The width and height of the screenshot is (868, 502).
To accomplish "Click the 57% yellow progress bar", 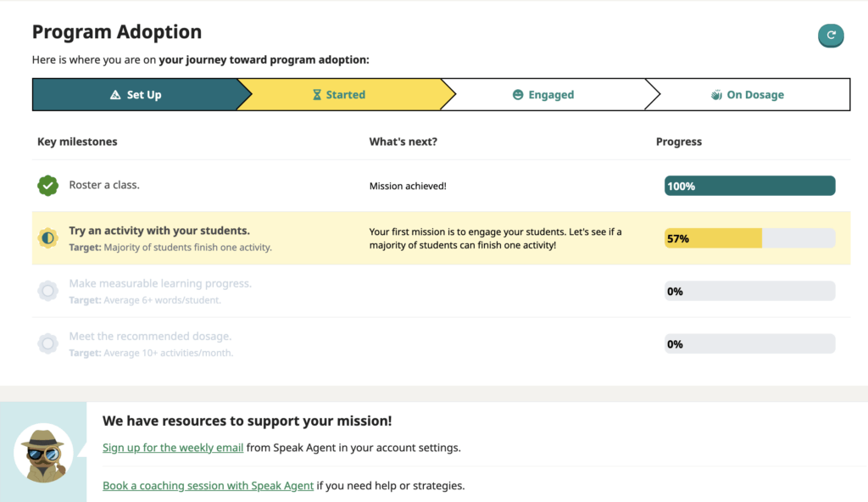I will (x=712, y=237).
